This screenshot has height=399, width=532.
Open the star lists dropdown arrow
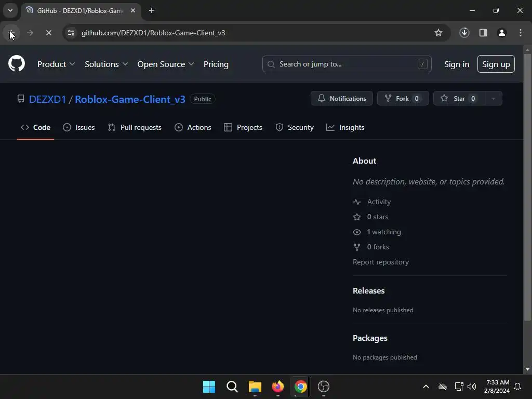click(x=494, y=98)
